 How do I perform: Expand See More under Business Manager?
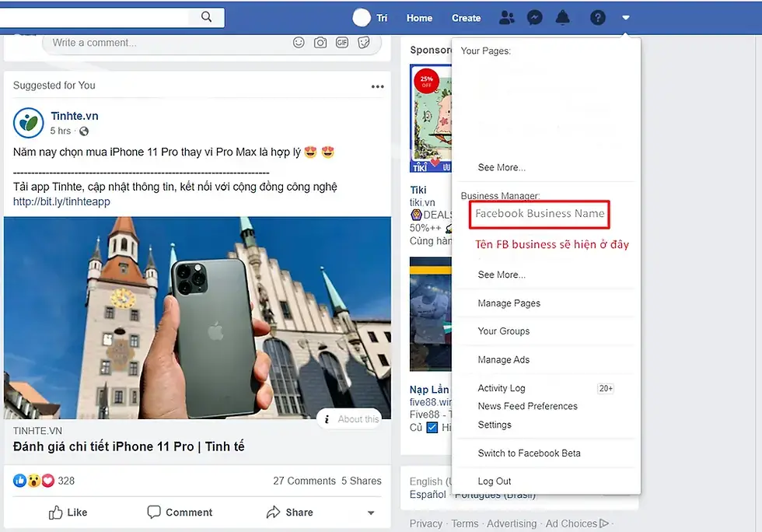(x=502, y=275)
